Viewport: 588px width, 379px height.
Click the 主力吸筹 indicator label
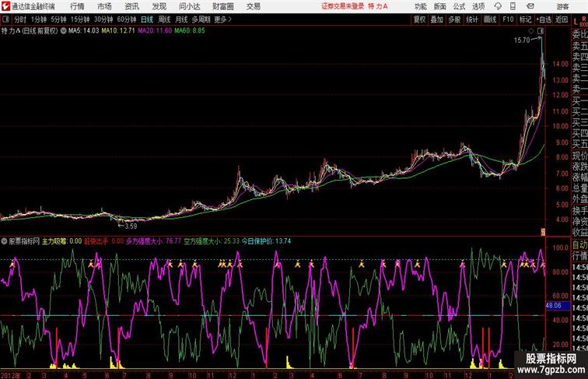[54, 241]
